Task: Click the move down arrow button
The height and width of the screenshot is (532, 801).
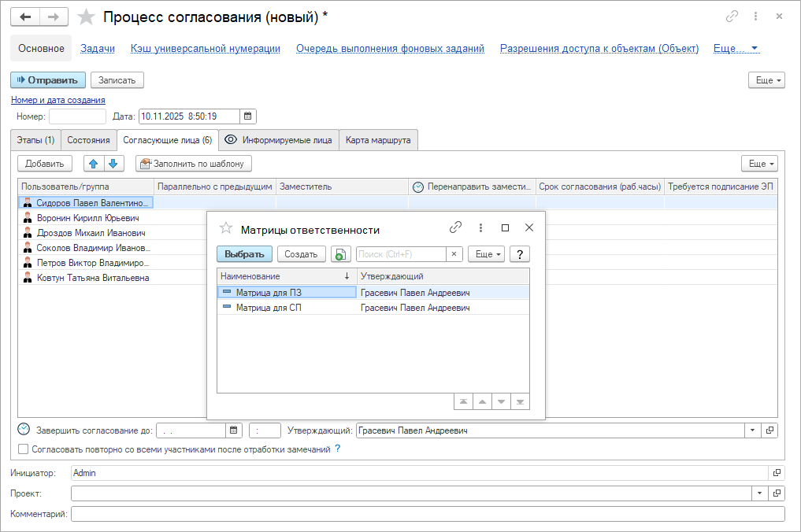Action: pos(113,164)
